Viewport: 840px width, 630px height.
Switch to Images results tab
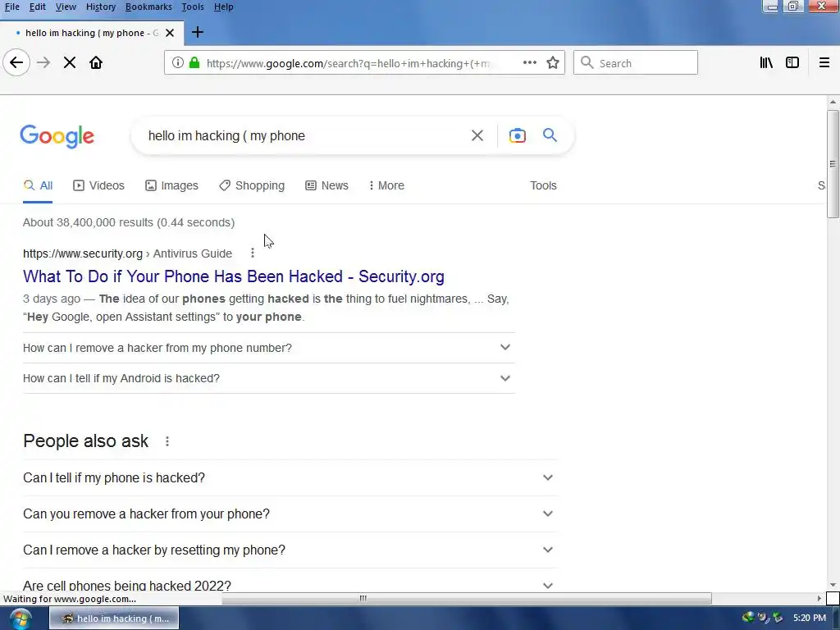tap(171, 185)
